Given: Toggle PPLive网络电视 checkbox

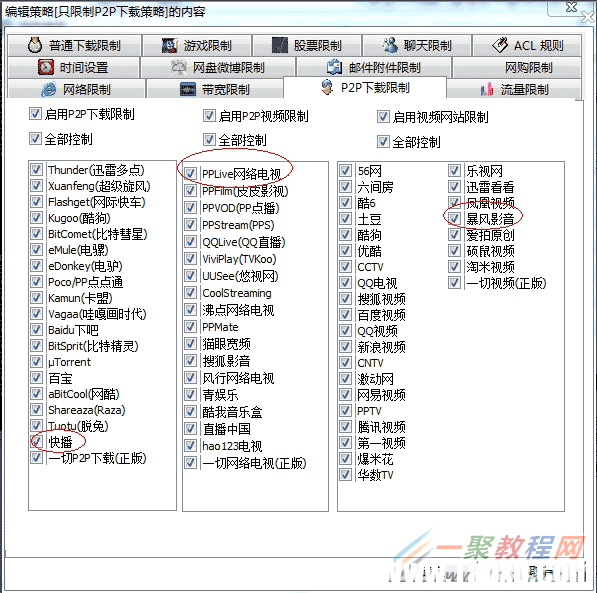Looking at the screenshot, I should (x=190, y=174).
